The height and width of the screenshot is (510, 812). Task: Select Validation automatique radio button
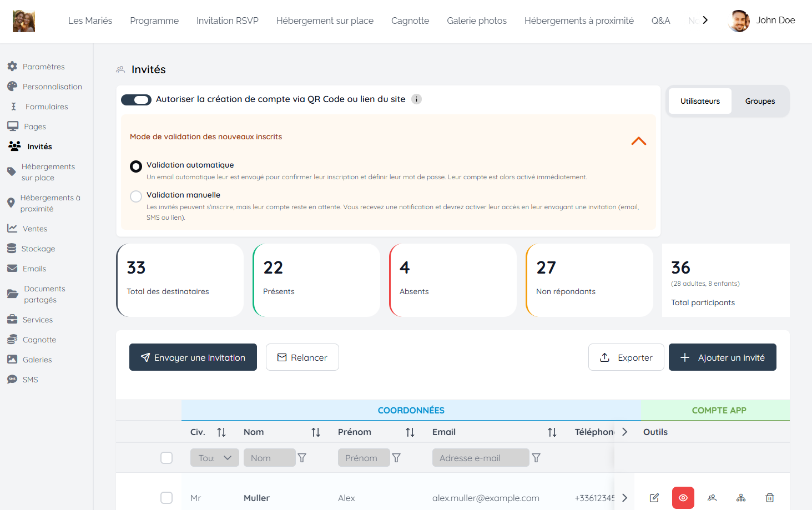pyautogui.click(x=136, y=166)
